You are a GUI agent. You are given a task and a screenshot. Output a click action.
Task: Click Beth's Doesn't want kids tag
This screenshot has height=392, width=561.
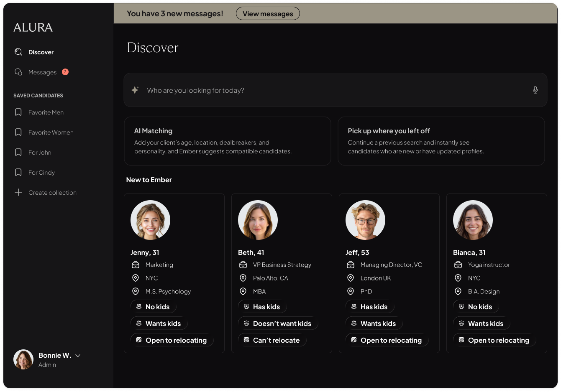point(278,323)
